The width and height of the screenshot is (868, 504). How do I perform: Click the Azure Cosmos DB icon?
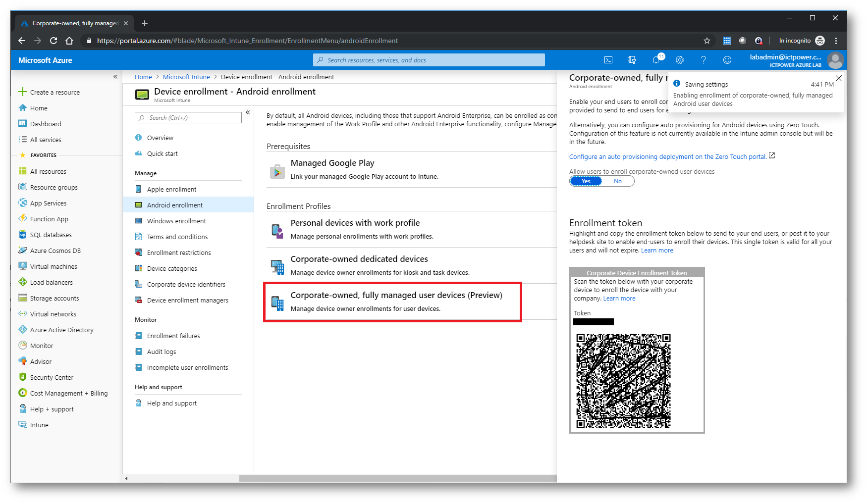point(23,251)
